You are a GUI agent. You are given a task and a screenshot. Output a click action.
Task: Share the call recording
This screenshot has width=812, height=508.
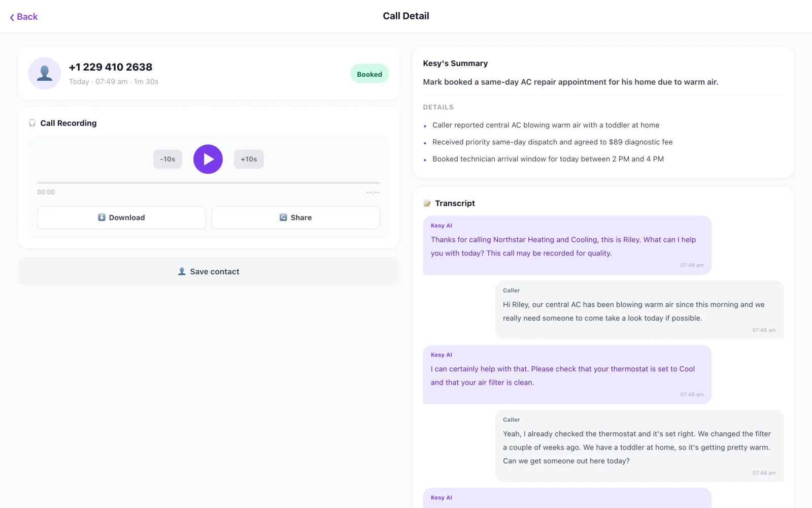tap(296, 217)
